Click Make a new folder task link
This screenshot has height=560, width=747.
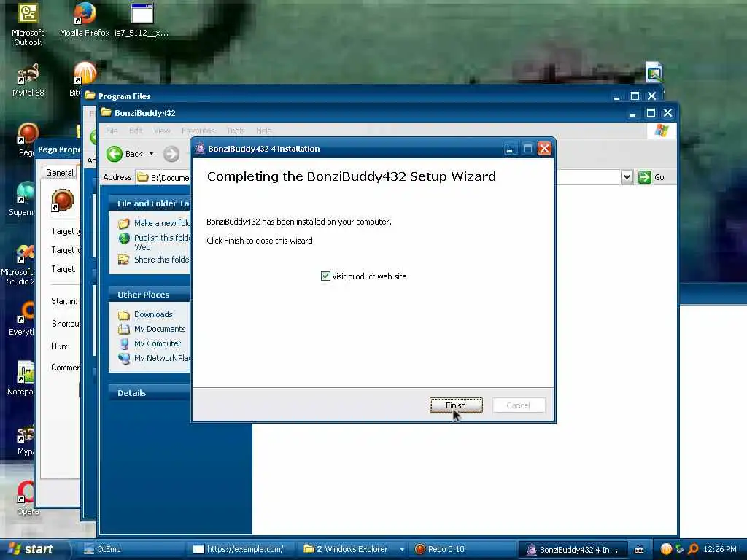pos(162,223)
